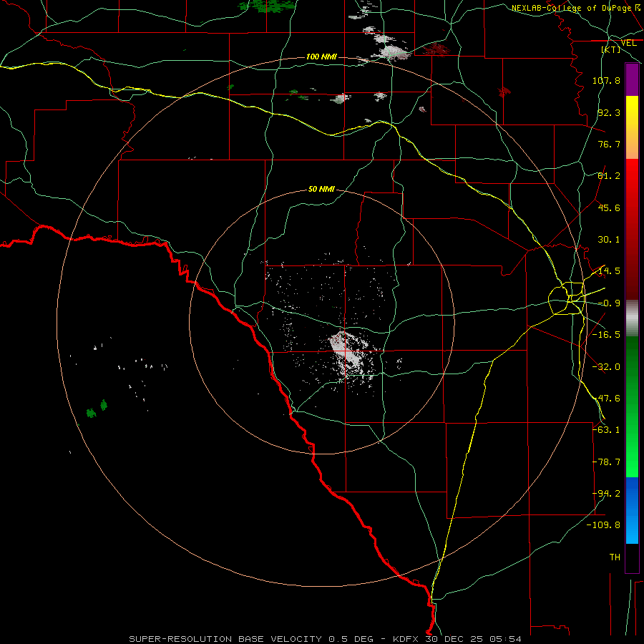Click the 14.5 legend value
The image size is (644, 644).
click(x=609, y=271)
